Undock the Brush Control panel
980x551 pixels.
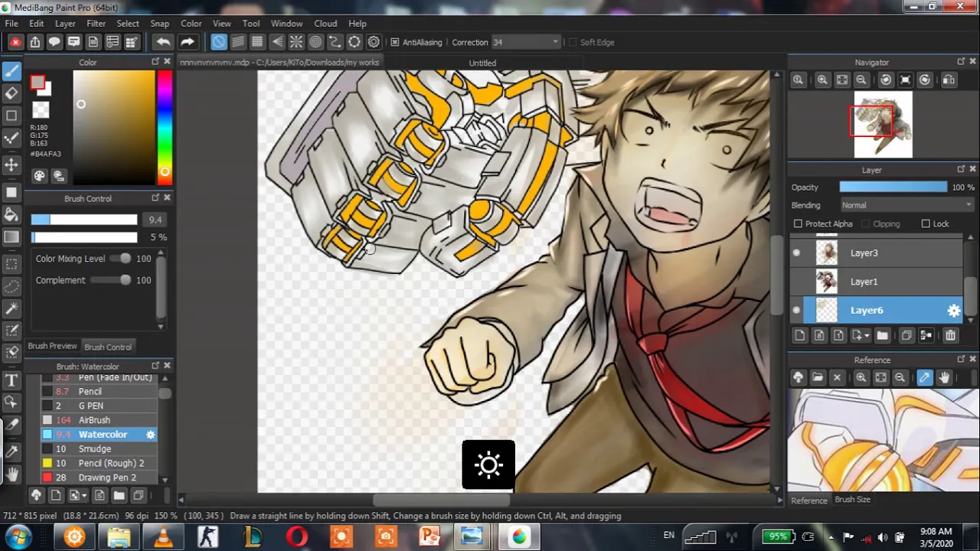tap(155, 198)
